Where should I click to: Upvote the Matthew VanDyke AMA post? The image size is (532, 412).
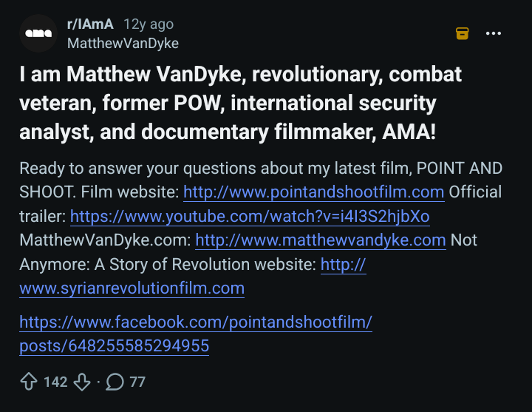tap(29, 382)
